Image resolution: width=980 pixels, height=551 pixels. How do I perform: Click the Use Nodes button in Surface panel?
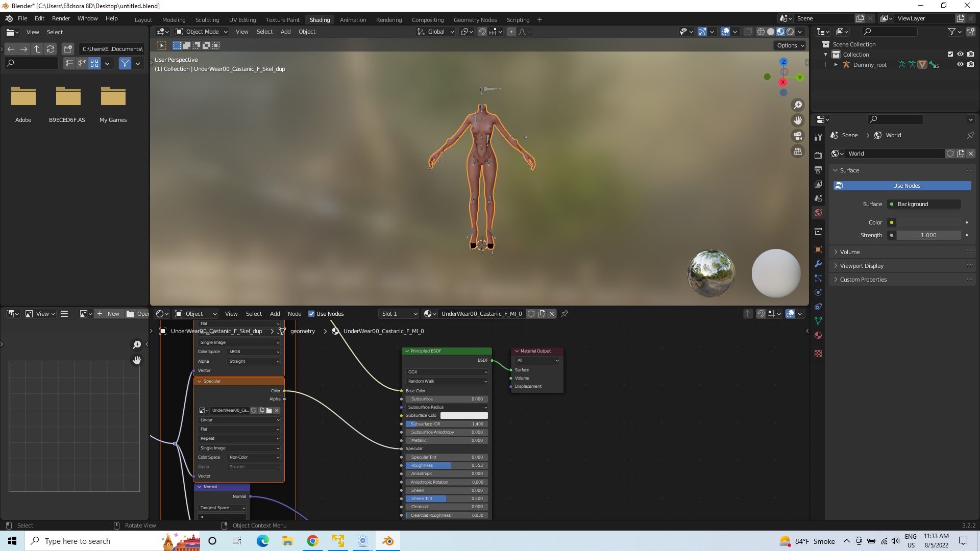[906, 186]
